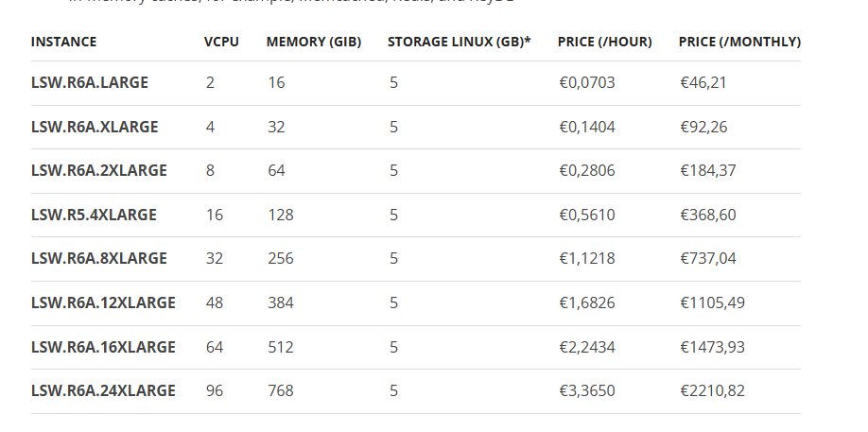Click the 768 memory value
Screen dimensions: 868x432
point(281,390)
